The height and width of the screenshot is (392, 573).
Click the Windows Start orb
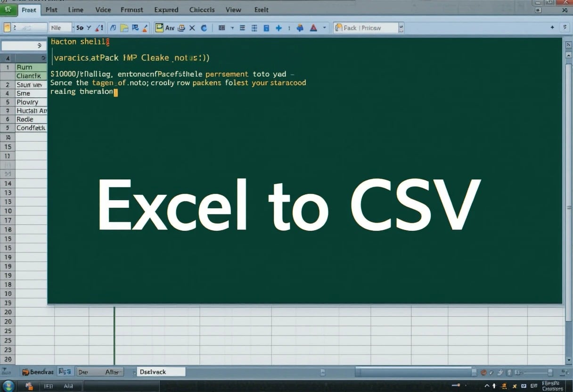pyautogui.click(x=8, y=386)
